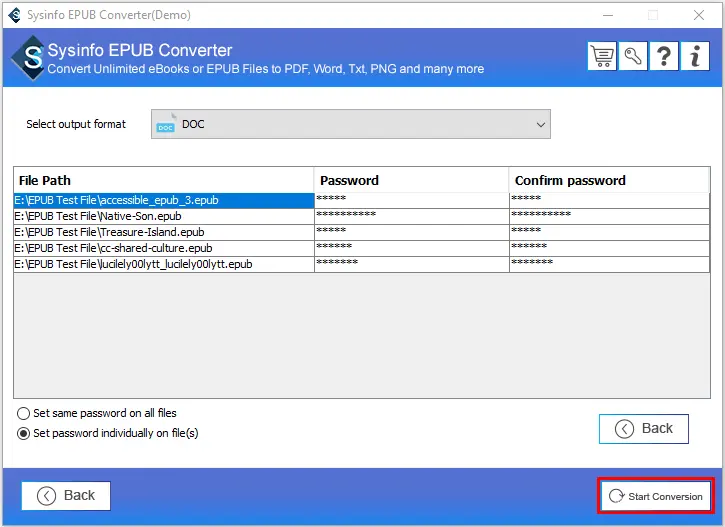Screen dimensions: 725x527
Task: Click password field for Treasure-Island.epub
Action: 411,232
